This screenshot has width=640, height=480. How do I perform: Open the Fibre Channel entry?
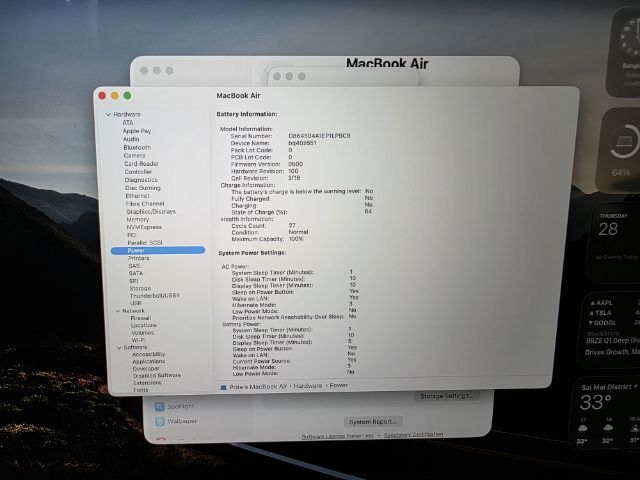[145, 204]
